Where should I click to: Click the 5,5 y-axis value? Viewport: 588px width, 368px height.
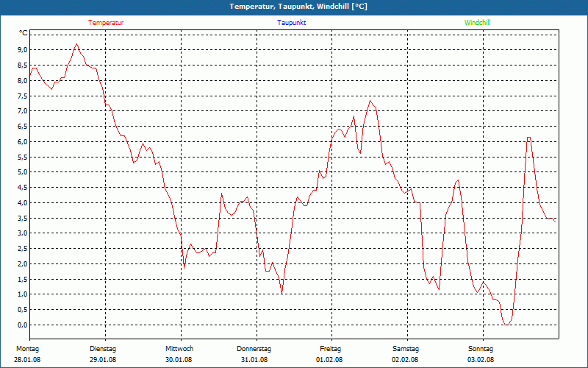tap(23, 157)
